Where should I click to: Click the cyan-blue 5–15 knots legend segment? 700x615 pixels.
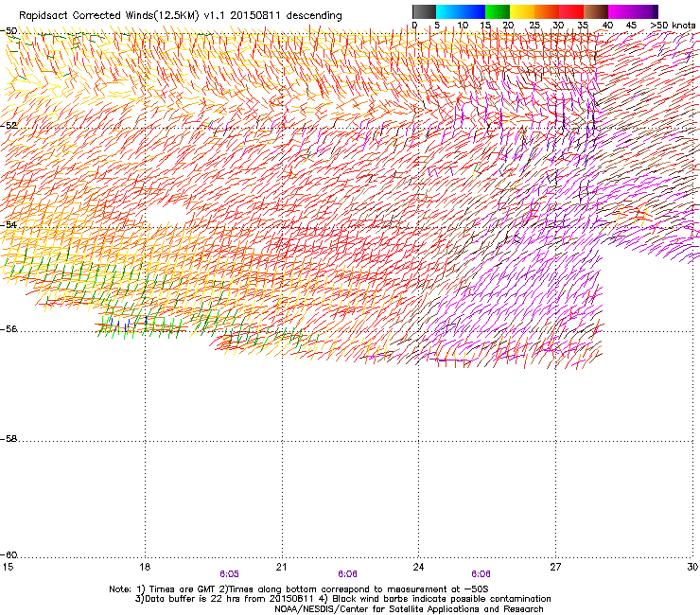461,11
